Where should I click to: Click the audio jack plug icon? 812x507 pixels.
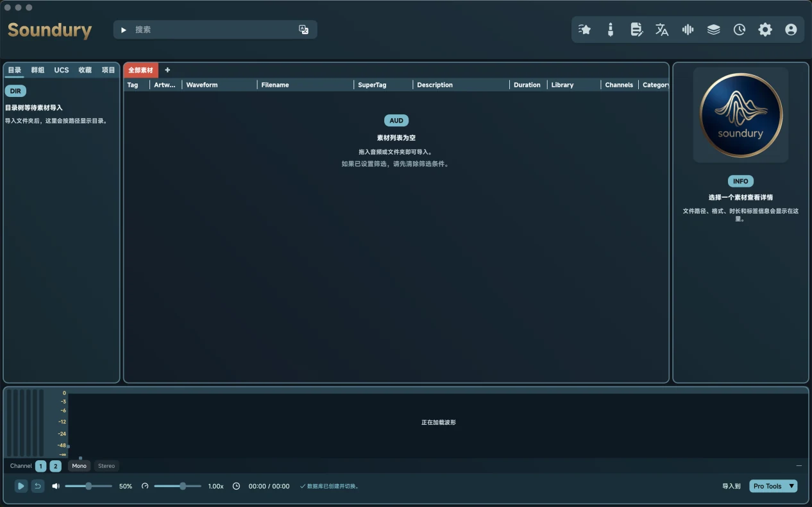point(611,30)
